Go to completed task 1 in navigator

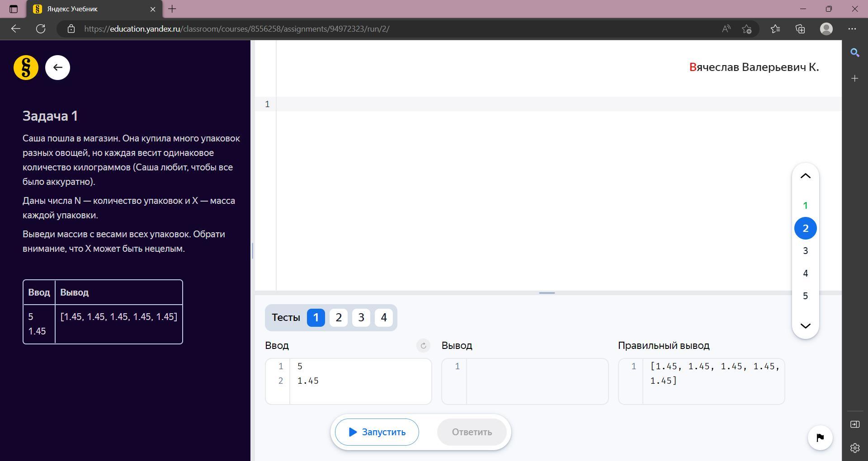[805, 206]
